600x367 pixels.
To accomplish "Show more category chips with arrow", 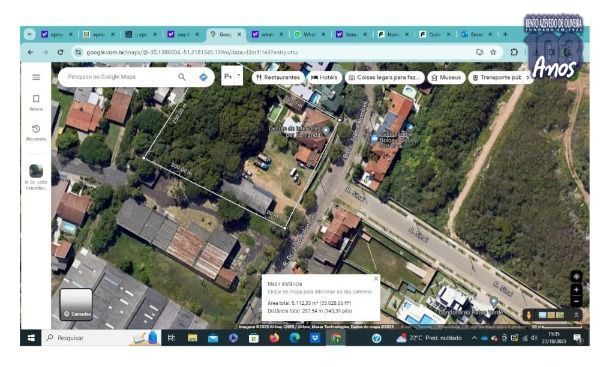I will (x=528, y=77).
